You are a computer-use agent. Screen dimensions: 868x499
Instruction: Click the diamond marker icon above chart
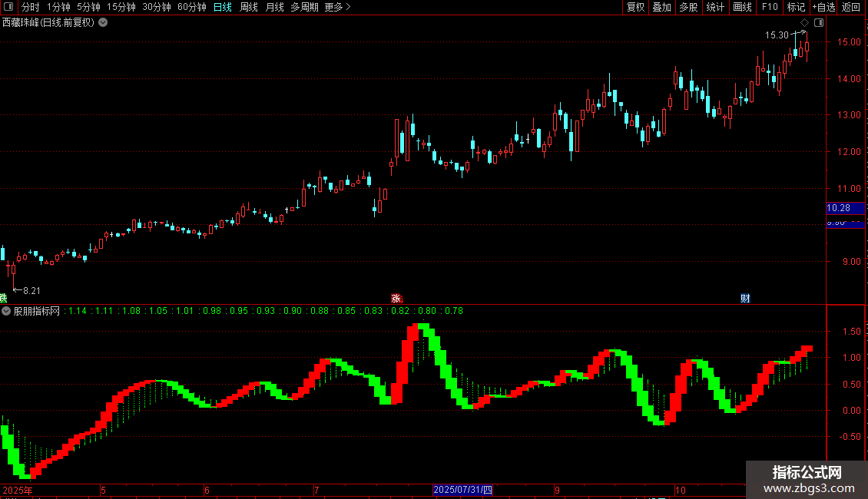804,23
